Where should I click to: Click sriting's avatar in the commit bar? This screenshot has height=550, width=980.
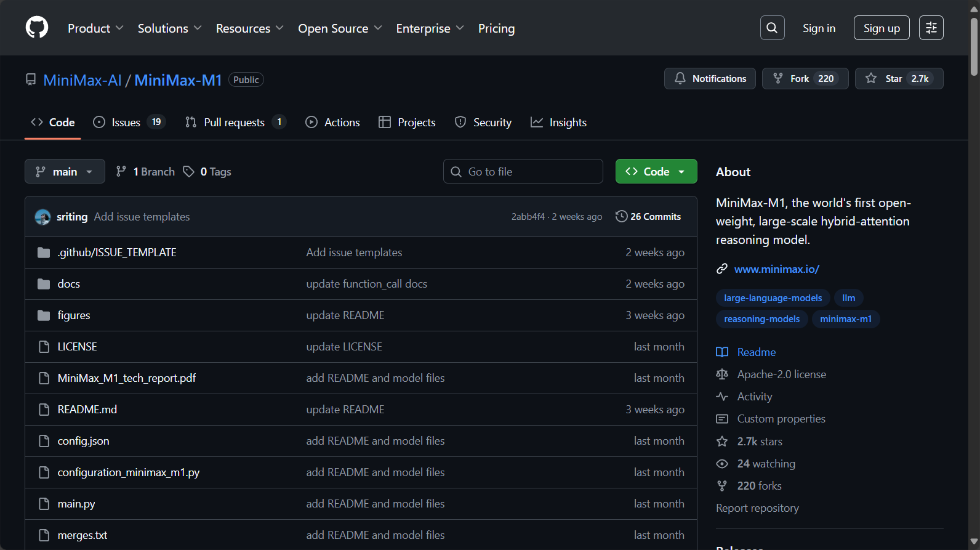(42, 217)
